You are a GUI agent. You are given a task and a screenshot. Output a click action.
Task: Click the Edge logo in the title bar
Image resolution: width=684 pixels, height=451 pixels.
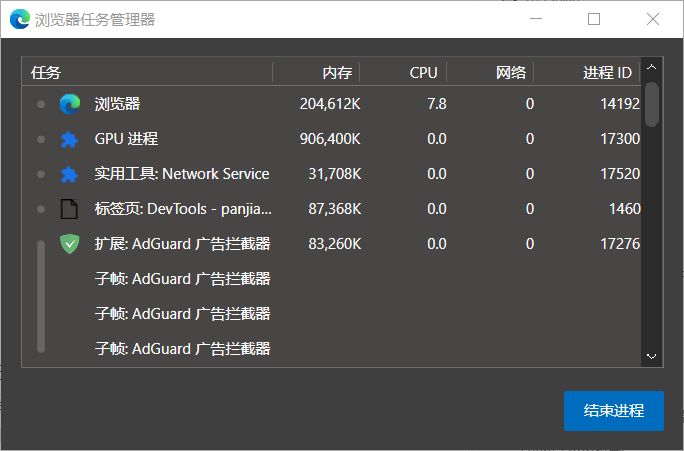click(20, 19)
